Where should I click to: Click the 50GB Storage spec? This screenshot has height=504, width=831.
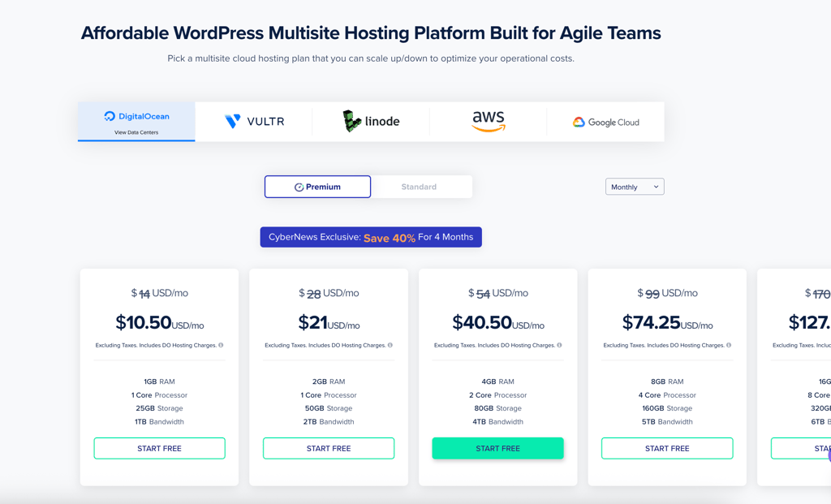point(329,408)
